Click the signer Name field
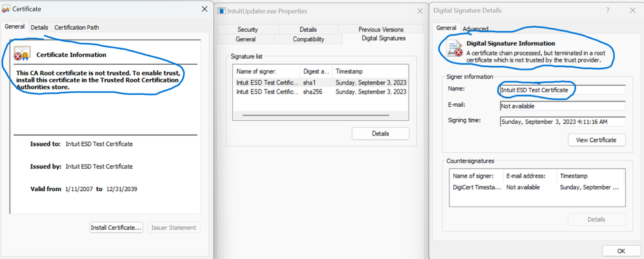This screenshot has width=644, height=259. (562, 90)
